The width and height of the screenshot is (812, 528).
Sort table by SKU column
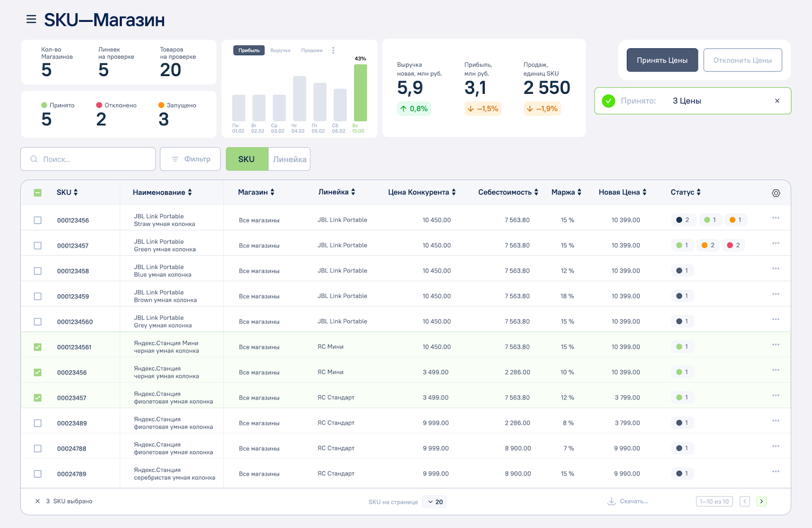coord(67,192)
